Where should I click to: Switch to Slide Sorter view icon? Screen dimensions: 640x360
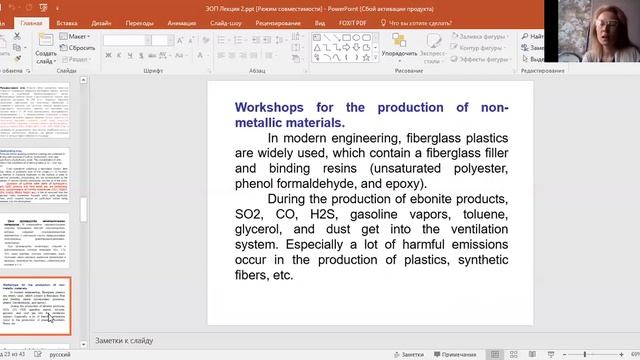513,355
